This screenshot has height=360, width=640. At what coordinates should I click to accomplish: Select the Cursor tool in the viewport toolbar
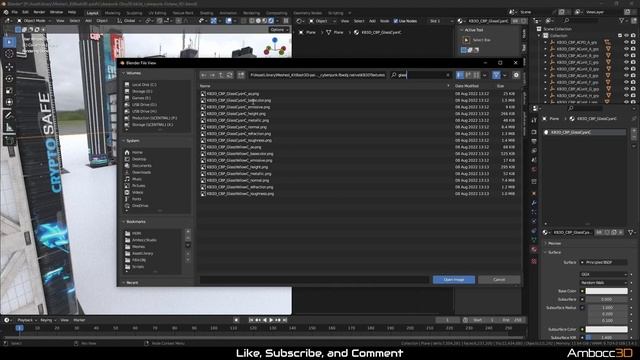9,54
